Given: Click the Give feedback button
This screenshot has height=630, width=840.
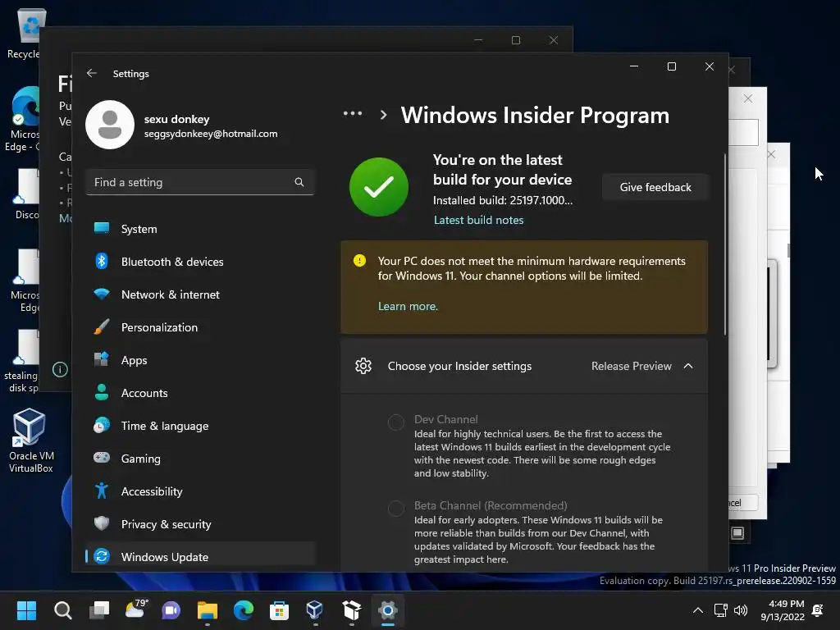Looking at the screenshot, I should (x=655, y=187).
